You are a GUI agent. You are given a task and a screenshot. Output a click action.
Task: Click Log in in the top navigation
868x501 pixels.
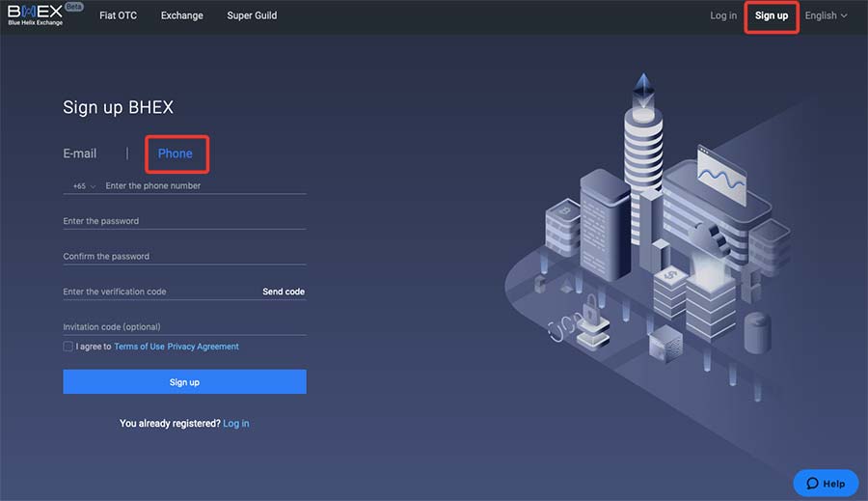[723, 15]
